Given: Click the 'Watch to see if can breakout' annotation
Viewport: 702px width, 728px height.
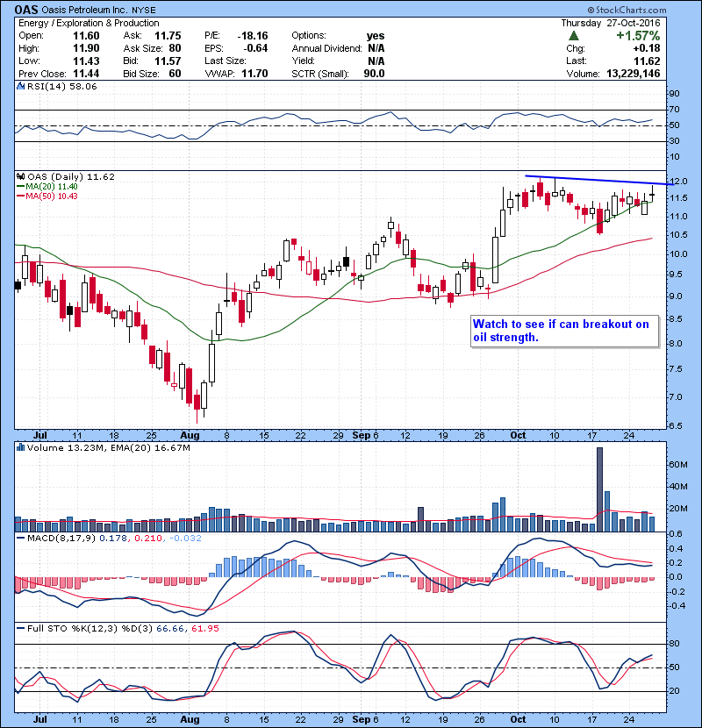Looking at the screenshot, I should [x=565, y=331].
